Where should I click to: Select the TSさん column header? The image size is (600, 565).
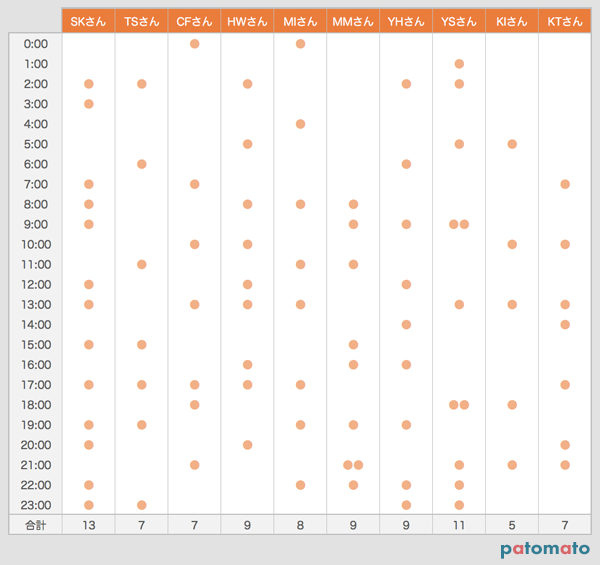[142, 21]
